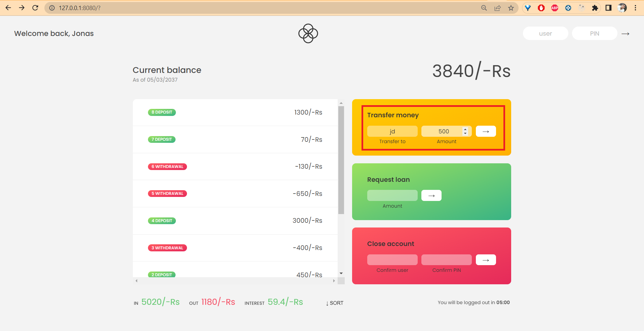644x331 pixels.
Task: Request the loan using the arrow button
Action: pyautogui.click(x=431, y=195)
